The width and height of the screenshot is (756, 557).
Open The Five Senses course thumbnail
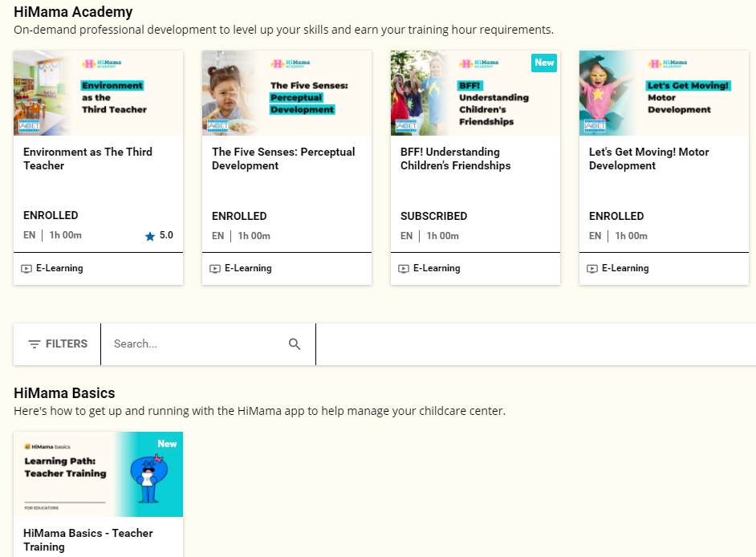pyautogui.click(x=287, y=93)
